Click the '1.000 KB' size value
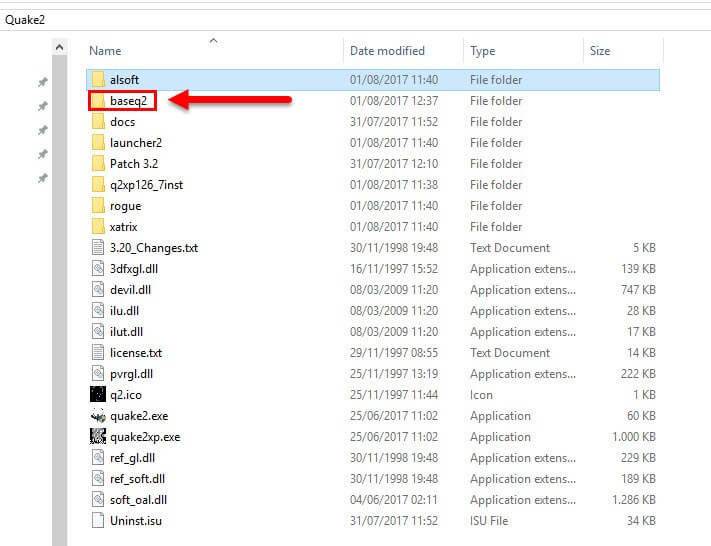Image resolution: width=711 pixels, height=546 pixels. (633, 437)
